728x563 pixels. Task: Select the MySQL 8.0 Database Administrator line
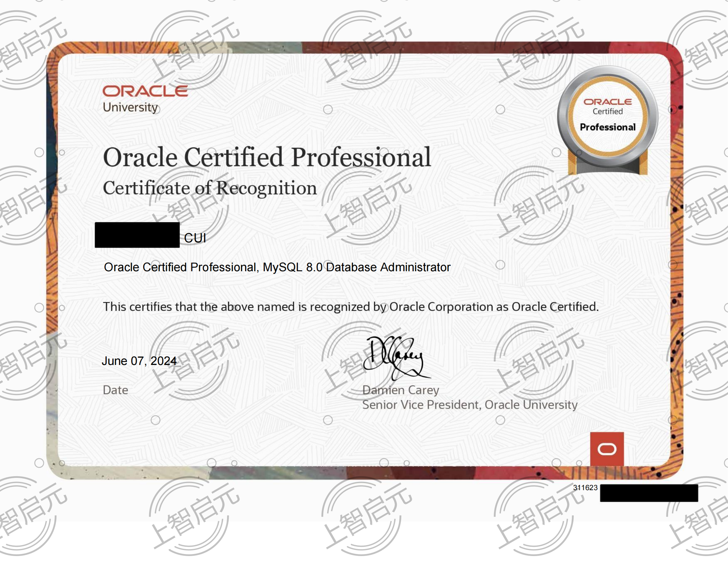point(277,267)
